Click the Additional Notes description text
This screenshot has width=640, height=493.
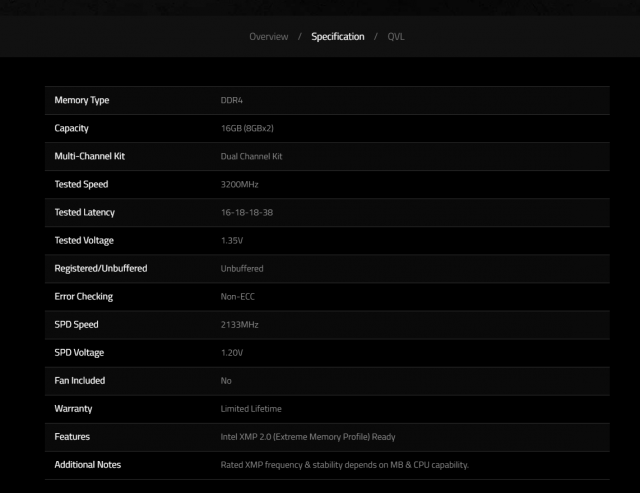(x=344, y=465)
